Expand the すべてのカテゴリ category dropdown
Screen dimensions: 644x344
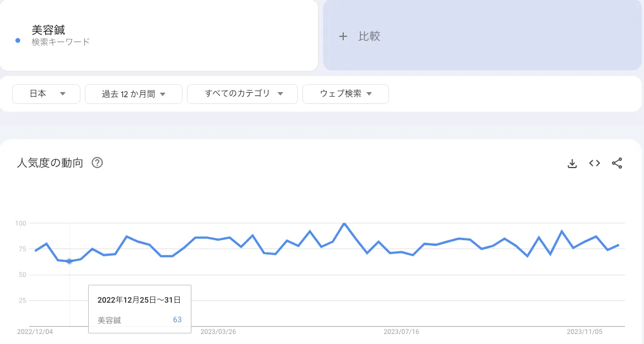242,94
